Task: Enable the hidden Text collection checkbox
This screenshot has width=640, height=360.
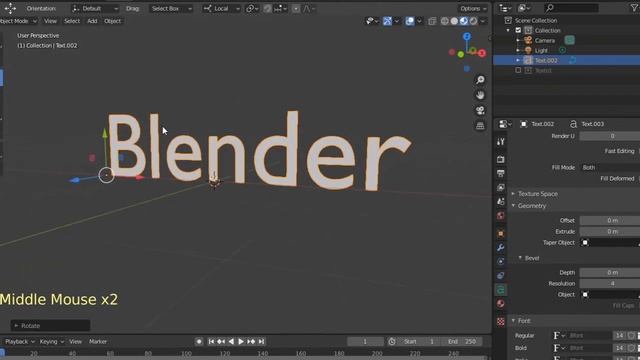Action: pyautogui.click(x=518, y=70)
